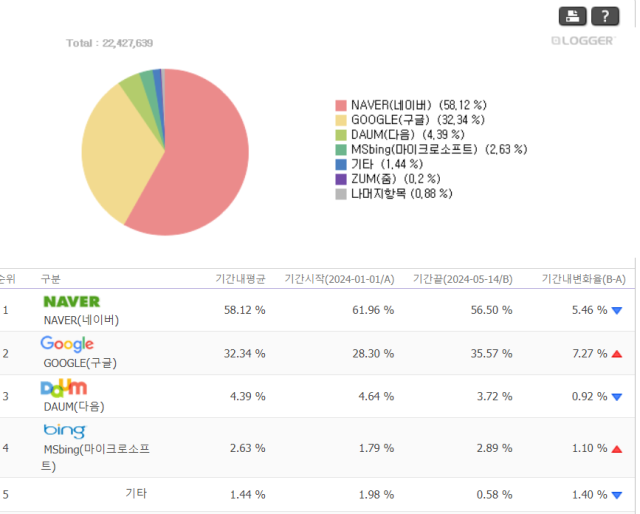Click DAUM row blue down arrow
Viewport: 640px width, 514px height.
point(617,397)
